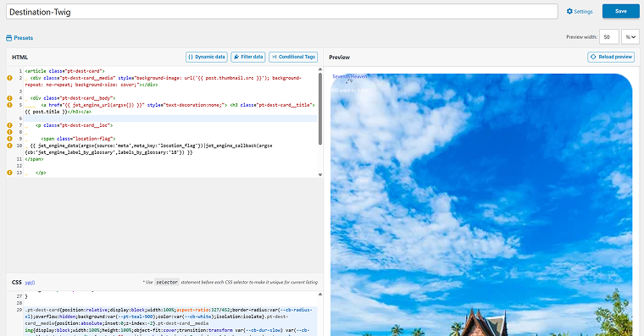The width and height of the screenshot is (644, 336).
Task: Click the warning icon on line 9
Action: point(9,139)
